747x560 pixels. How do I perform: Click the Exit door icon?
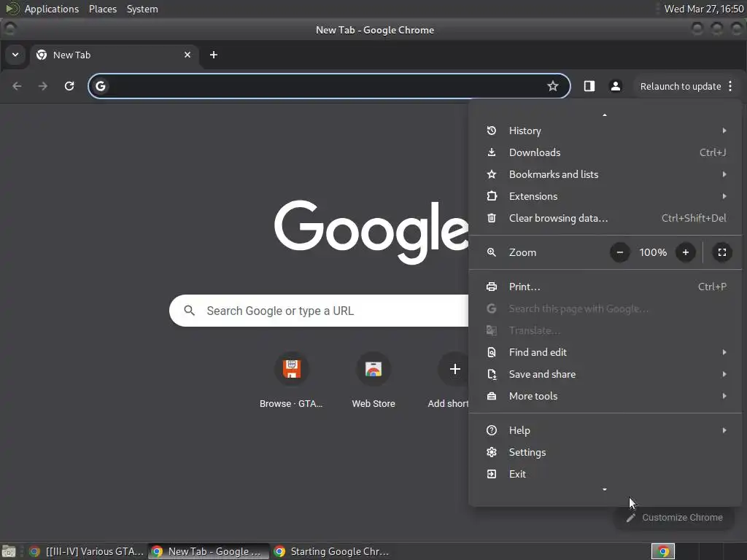point(492,474)
